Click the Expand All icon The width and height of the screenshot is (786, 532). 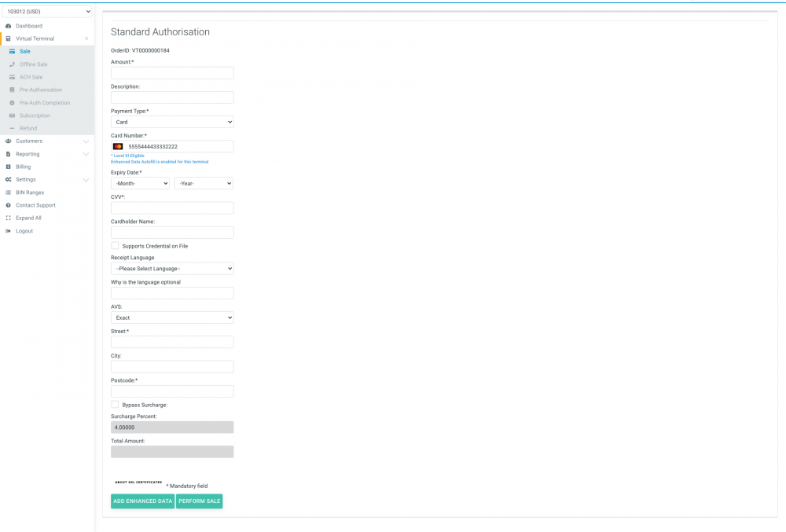[8, 218]
